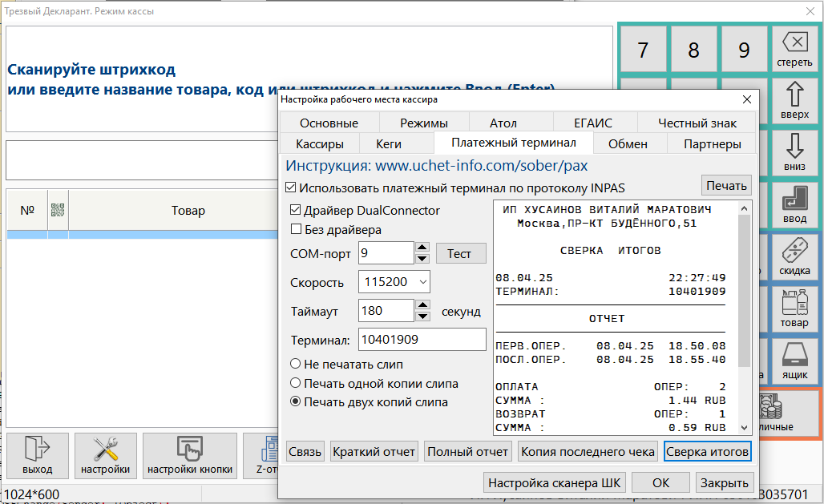This screenshot has width=824, height=504.
Task: Open the discount tag button
Action: tap(794, 258)
